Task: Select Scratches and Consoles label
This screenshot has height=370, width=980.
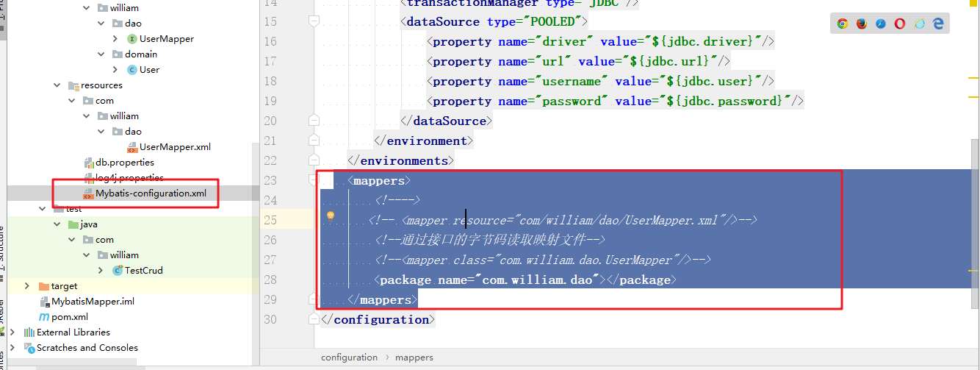Action: (87, 348)
